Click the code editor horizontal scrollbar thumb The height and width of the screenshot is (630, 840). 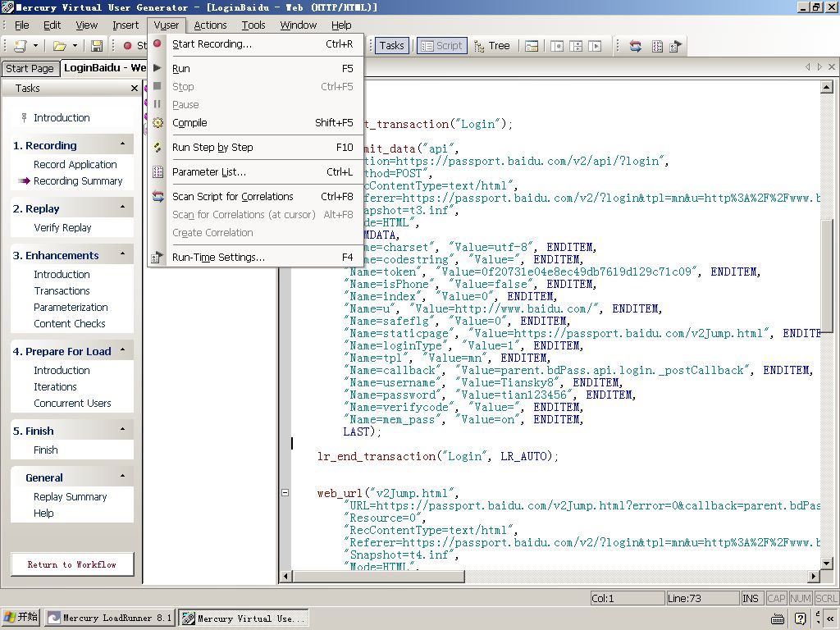[378, 577]
